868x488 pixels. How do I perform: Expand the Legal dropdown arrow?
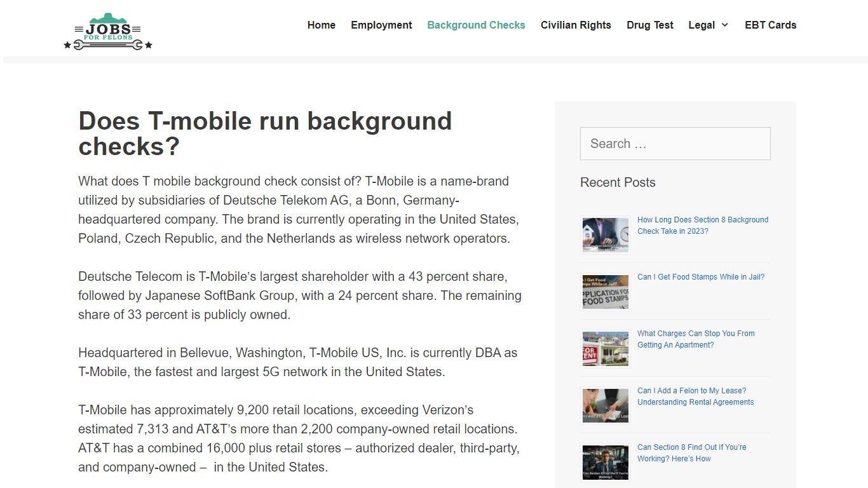pos(724,25)
